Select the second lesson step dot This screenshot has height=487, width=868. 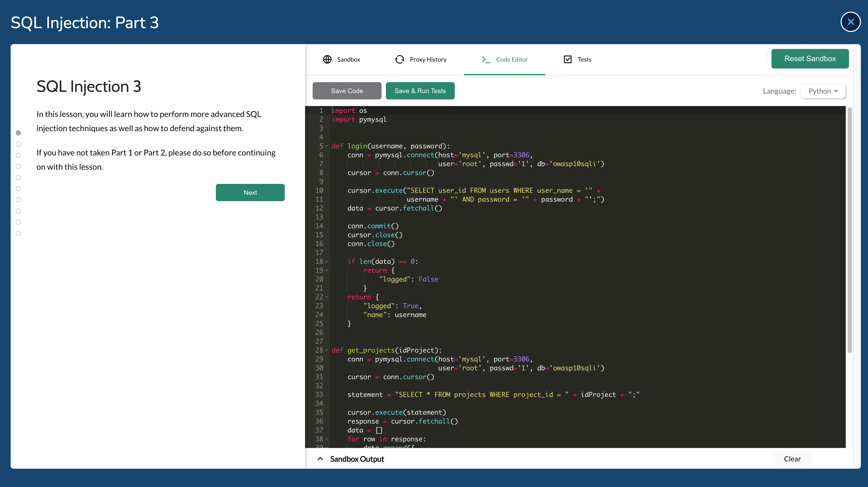click(18, 144)
